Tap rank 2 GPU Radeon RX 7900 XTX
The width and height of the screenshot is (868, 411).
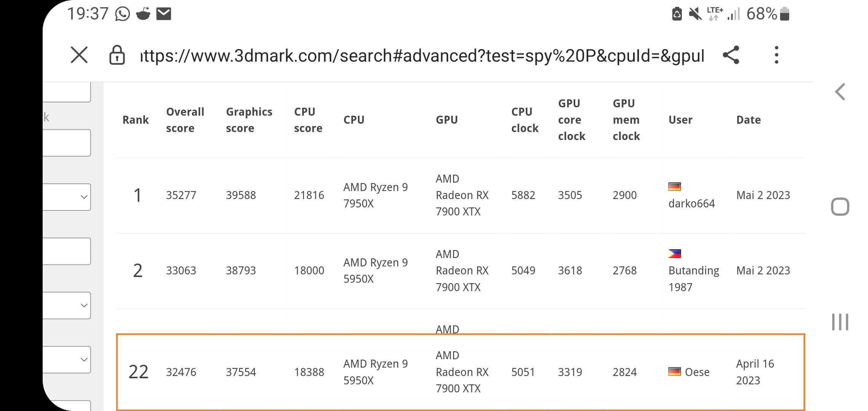pos(462,271)
